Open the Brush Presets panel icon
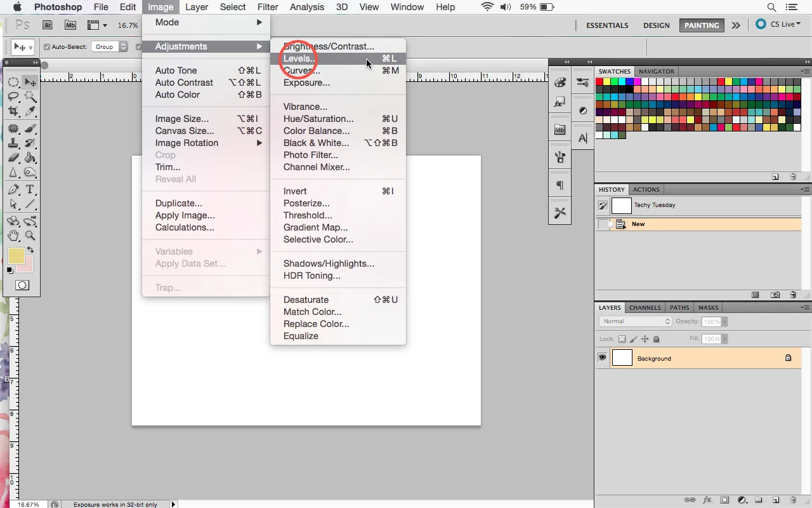The image size is (812, 508). click(582, 82)
